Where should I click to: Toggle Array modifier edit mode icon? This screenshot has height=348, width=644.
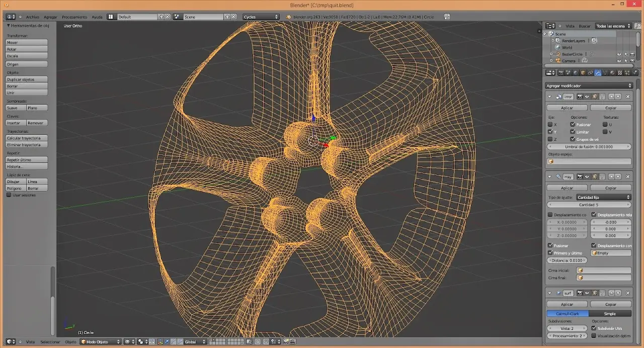point(594,177)
